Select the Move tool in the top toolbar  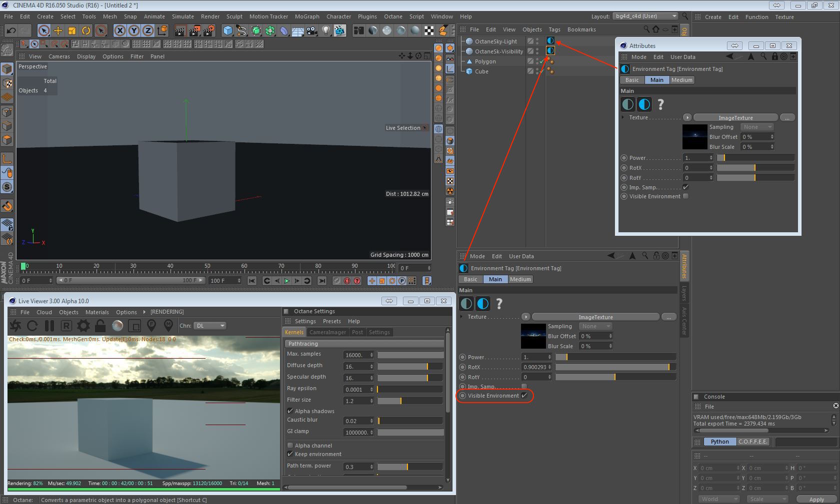point(58,30)
